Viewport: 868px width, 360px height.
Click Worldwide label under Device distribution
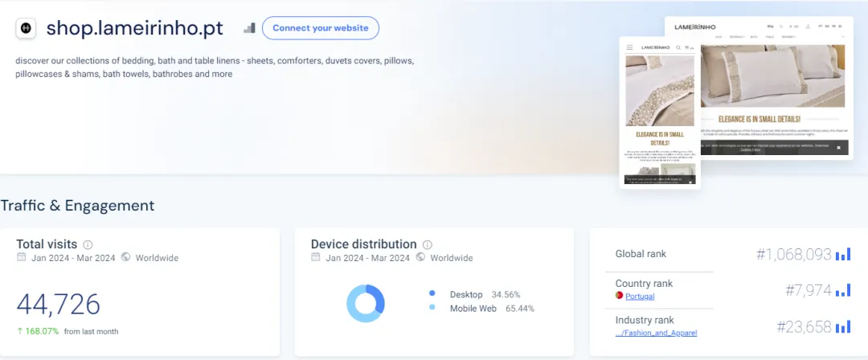tap(451, 257)
